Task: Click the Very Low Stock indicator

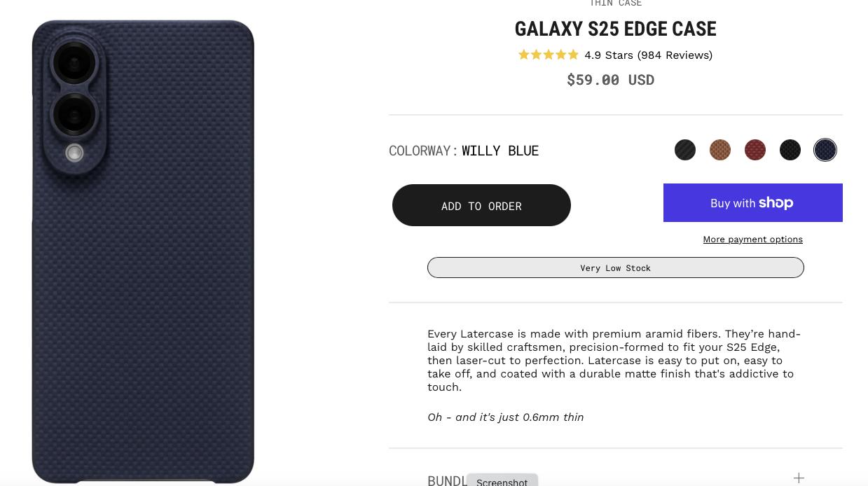Action: tap(615, 268)
